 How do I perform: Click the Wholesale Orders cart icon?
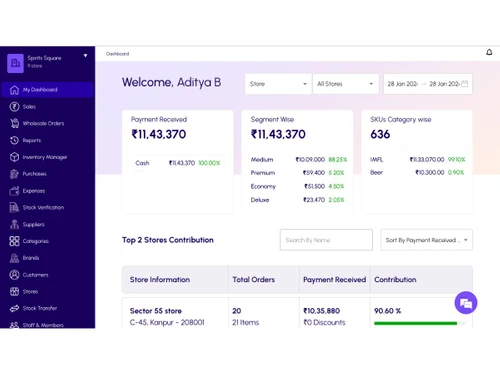point(14,123)
